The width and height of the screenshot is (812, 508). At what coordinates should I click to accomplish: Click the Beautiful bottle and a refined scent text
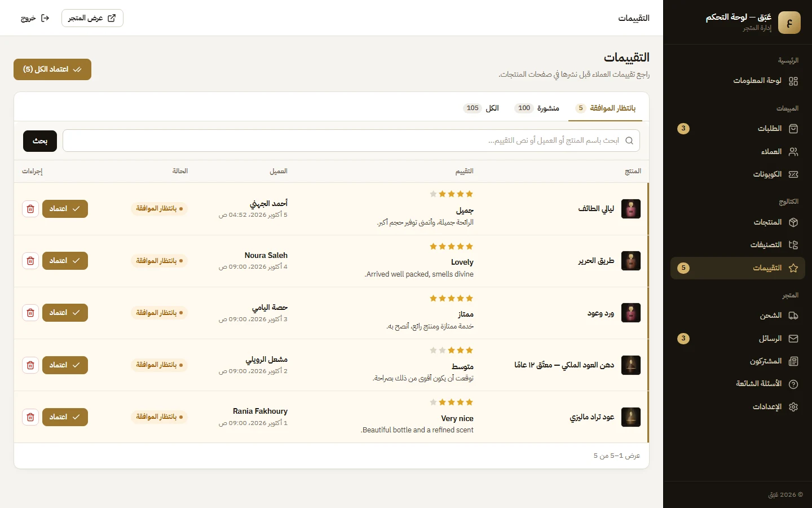click(x=417, y=430)
